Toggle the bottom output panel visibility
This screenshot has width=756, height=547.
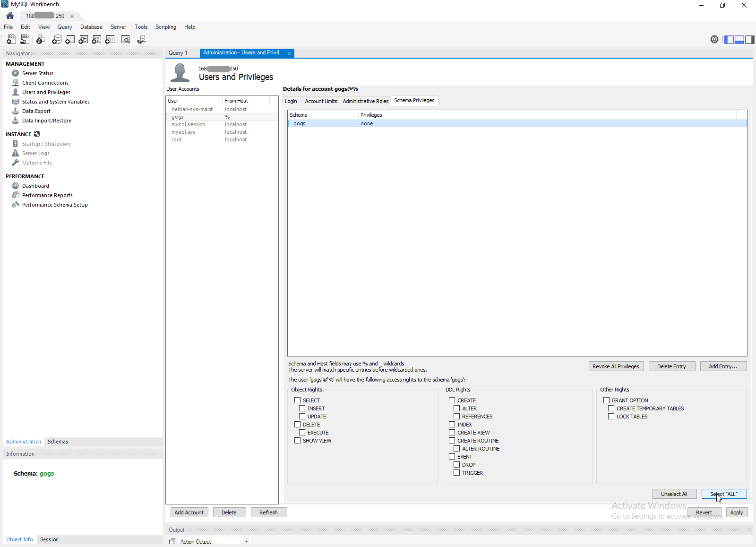pyautogui.click(x=739, y=40)
